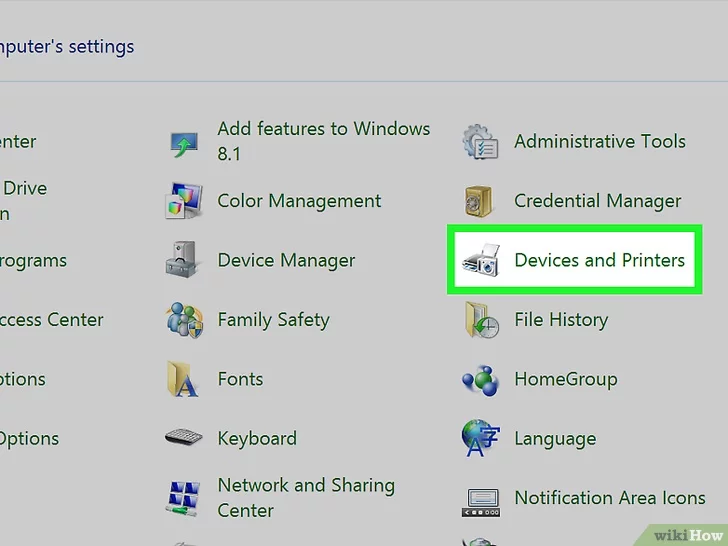Select the Language icon
Screen dimensions: 728x546
pos(480,439)
